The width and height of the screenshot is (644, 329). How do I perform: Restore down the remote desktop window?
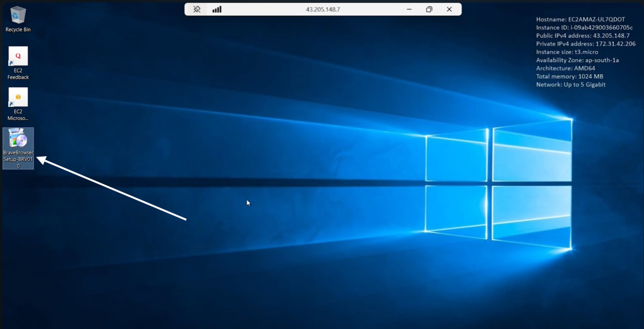[429, 9]
